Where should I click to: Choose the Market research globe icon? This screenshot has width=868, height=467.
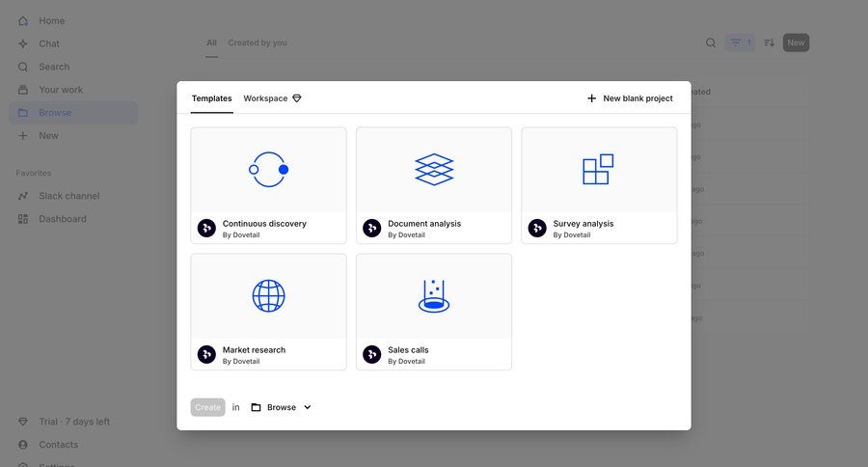tap(268, 296)
